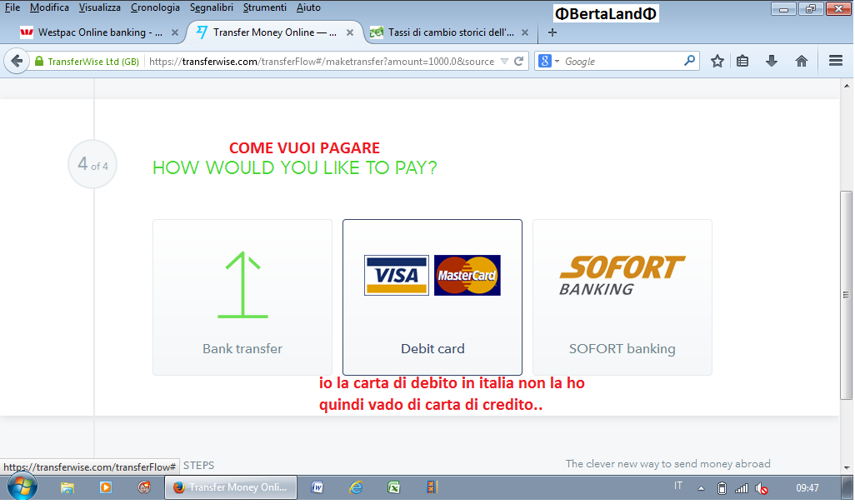This screenshot has height=504, width=855.
Task: Click the vertical scrollbar thumb
Action: point(846,295)
